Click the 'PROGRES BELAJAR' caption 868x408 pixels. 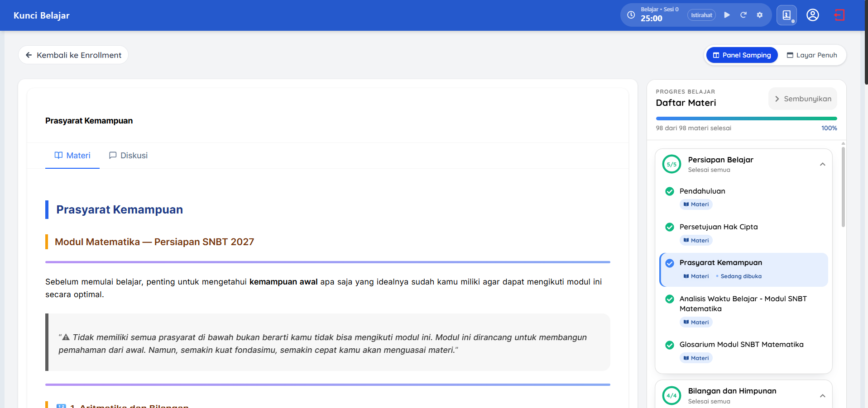tap(685, 91)
